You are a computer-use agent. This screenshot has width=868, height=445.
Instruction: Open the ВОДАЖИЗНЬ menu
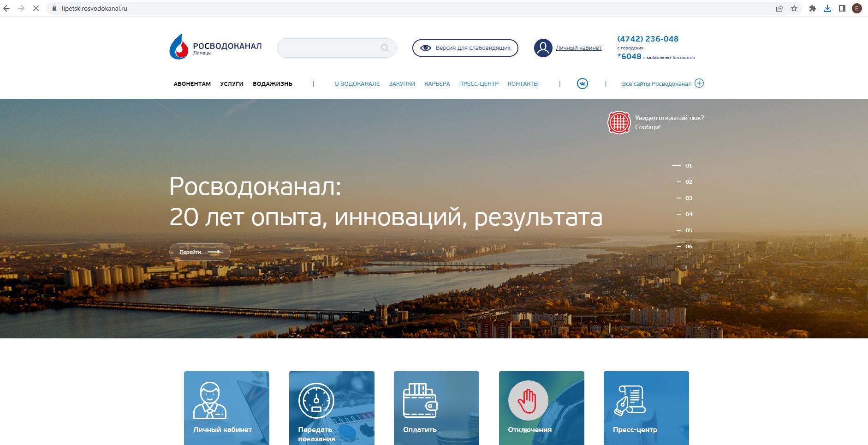tap(273, 84)
